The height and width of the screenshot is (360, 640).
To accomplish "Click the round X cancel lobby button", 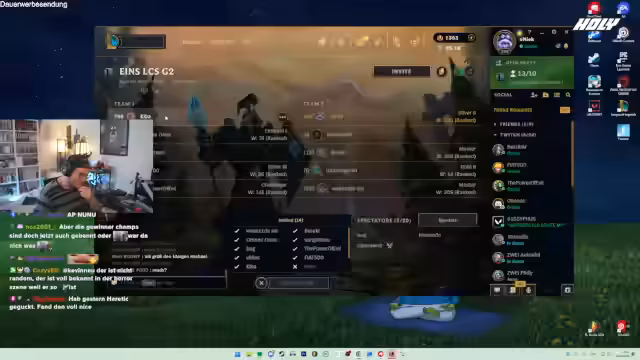I will [262, 283].
